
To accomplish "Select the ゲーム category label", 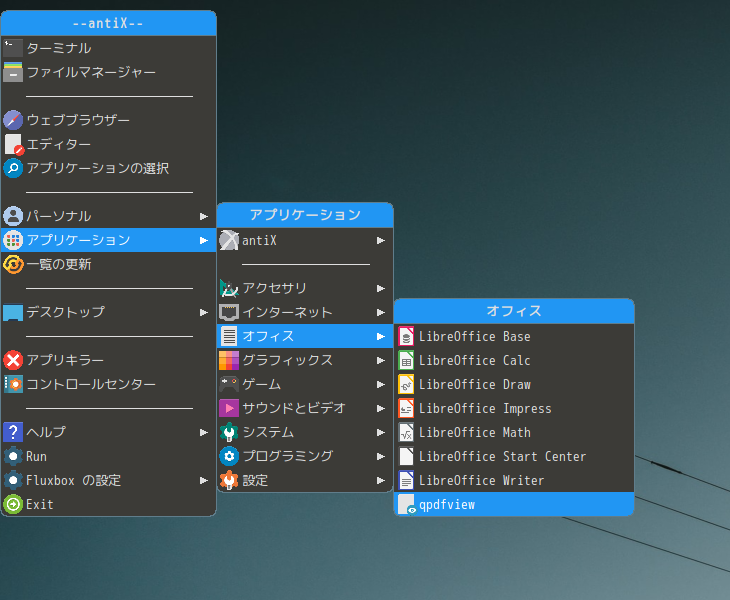I will 262,384.
